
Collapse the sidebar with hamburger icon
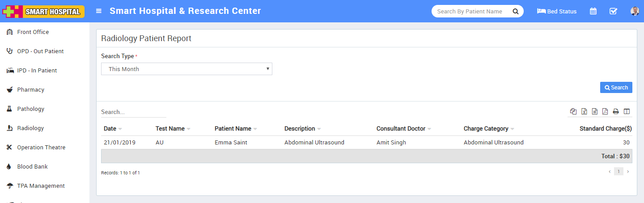[x=99, y=11]
